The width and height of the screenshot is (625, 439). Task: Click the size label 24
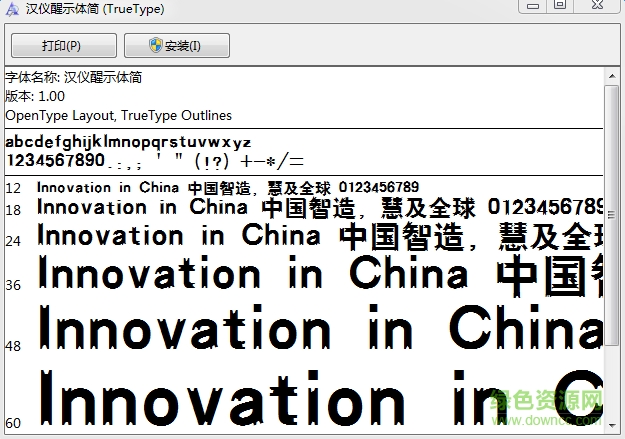[x=13, y=241]
